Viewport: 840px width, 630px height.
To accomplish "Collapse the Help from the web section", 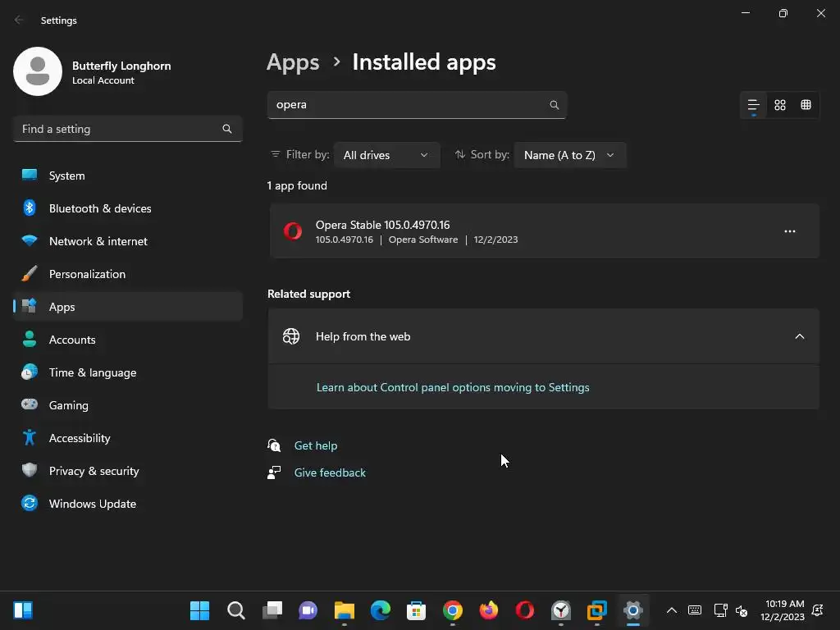I will tap(799, 336).
